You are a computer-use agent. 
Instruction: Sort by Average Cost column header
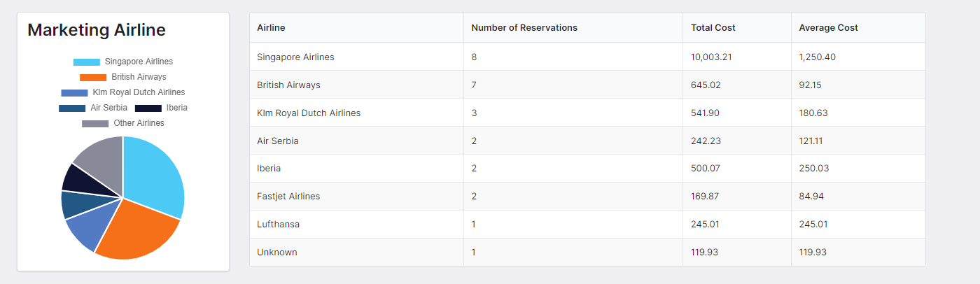pos(828,28)
